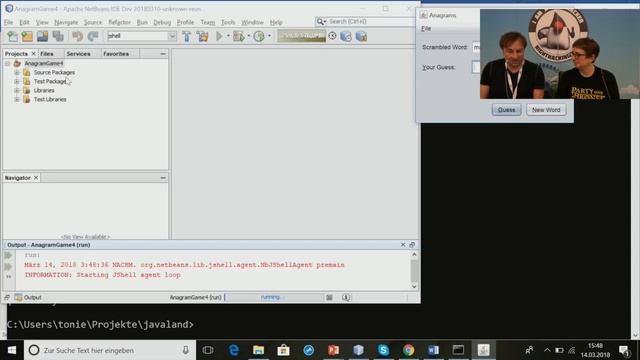Select the AnagramGame4 project row
This screenshot has height=360, width=640.
click(44, 63)
